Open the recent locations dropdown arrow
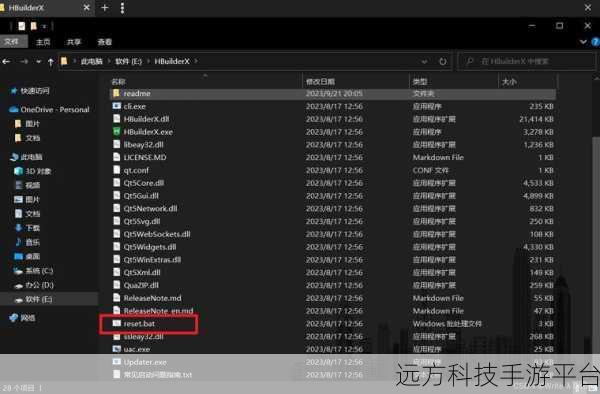This screenshot has height=394, width=600. tap(38, 61)
